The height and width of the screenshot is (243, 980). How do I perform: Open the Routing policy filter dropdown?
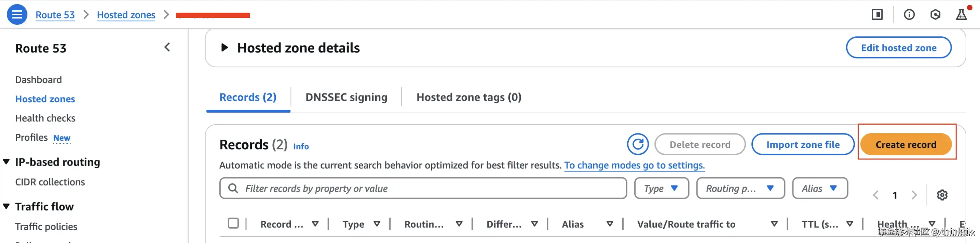[740, 188]
